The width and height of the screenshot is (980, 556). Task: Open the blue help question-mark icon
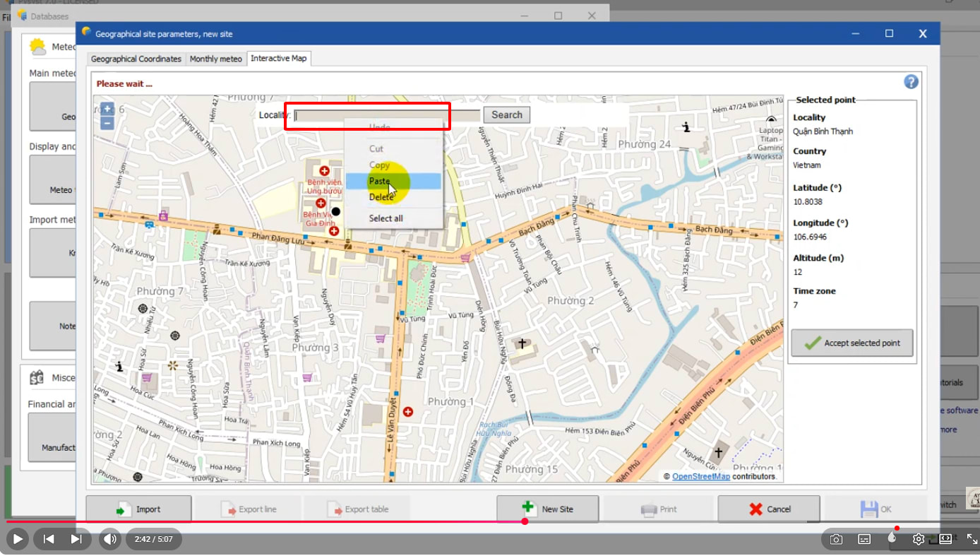pos(911,82)
